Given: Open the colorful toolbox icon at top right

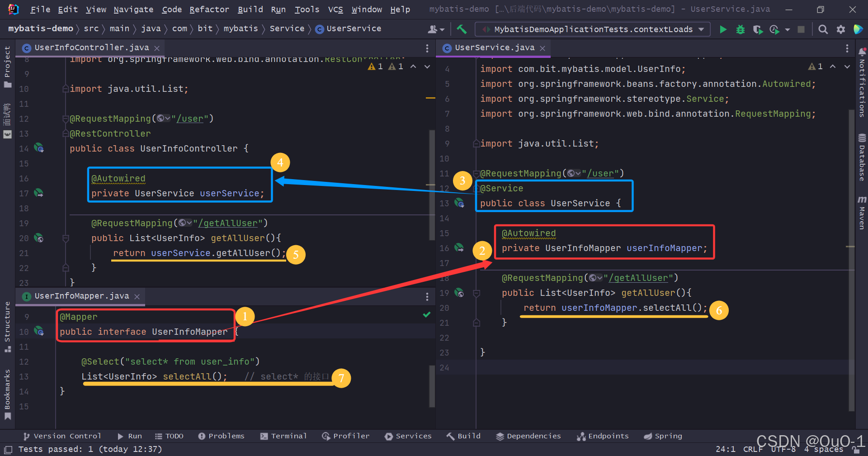Looking at the screenshot, I should pyautogui.click(x=858, y=29).
